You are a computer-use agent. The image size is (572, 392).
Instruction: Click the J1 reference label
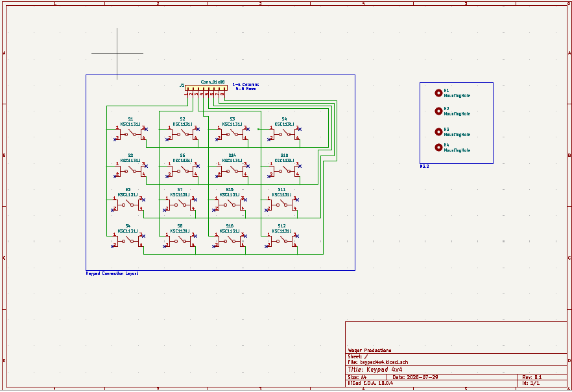click(182, 86)
